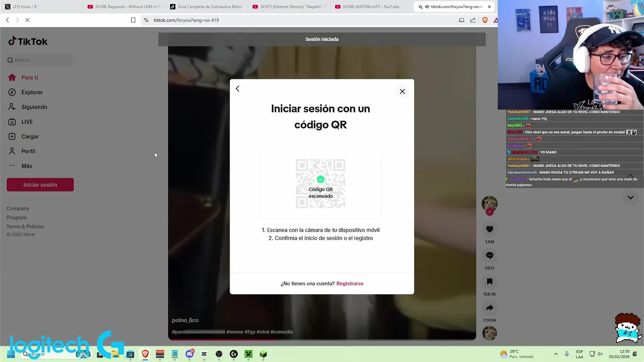Open Discord in taskbar
This screenshot has width=644, height=362.
(190, 354)
